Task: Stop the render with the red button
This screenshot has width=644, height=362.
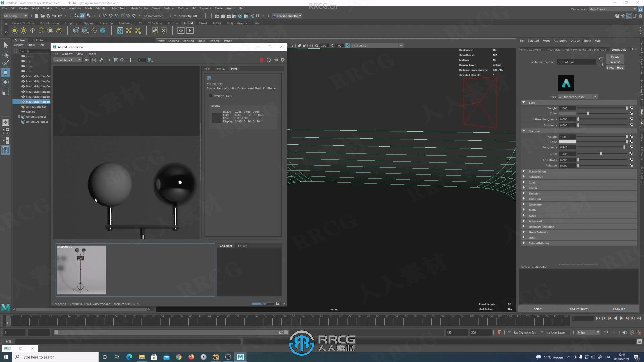Action: [x=262, y=60]
